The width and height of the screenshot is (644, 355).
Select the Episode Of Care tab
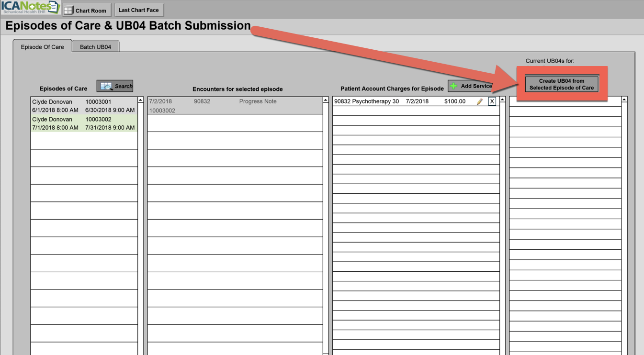(x=42, y=47)
